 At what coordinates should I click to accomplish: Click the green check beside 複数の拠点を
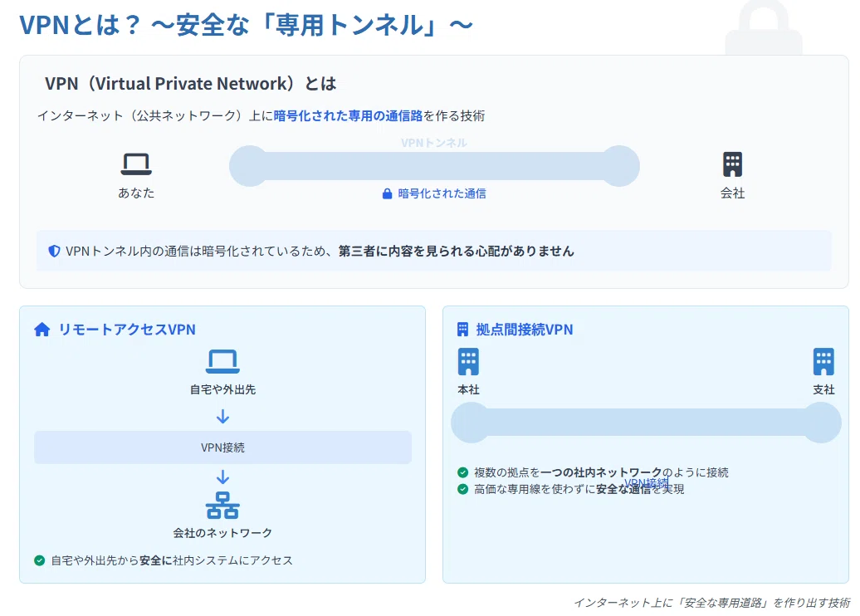pos(463,472)
